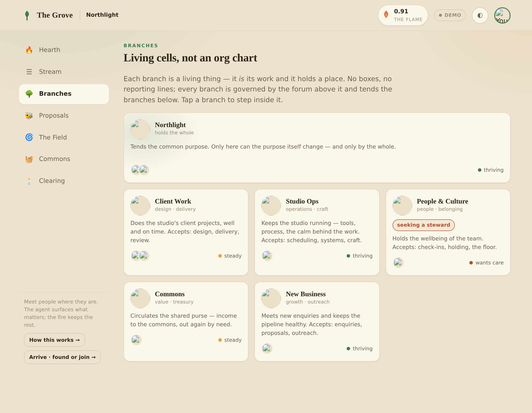532x413 pixels.
Task: Click the member avatar on the Commons card
Action: pos(136,340)
